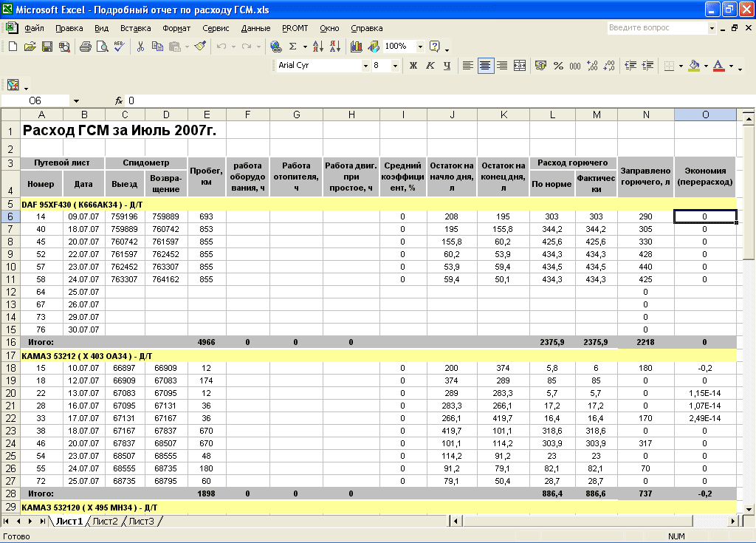Screen dimensions: 756x543
Task: Run the spelling check
Action: coord(119,47)
